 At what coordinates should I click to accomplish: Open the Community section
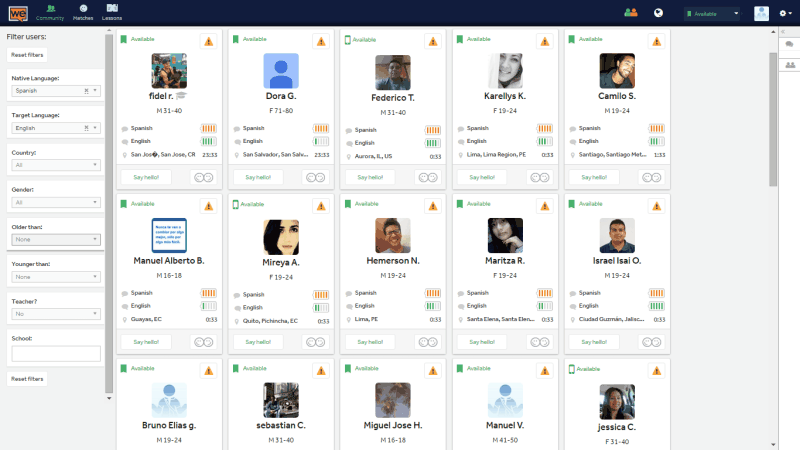50,13
